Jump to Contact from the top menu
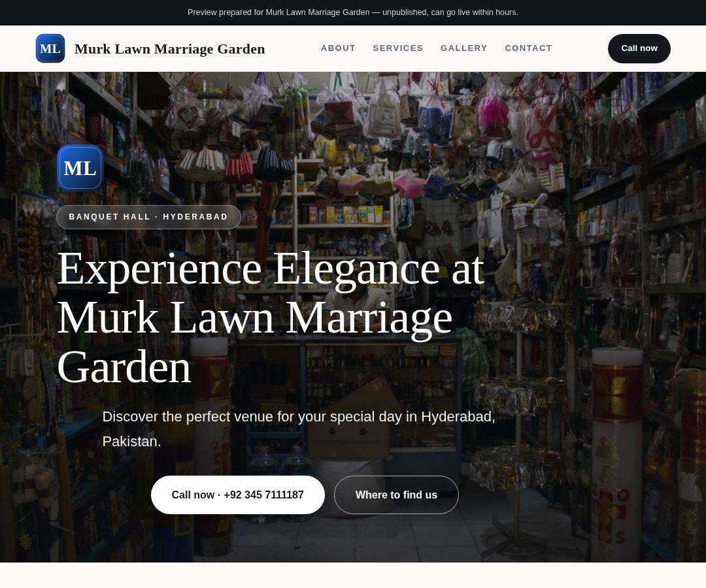The height and width of the screenshot is (588, 706). [x=528, y=48]
